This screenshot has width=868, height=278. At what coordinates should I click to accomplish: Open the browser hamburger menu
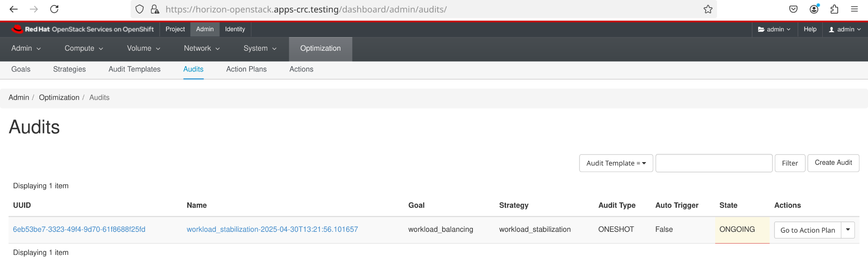coord(854,9)
